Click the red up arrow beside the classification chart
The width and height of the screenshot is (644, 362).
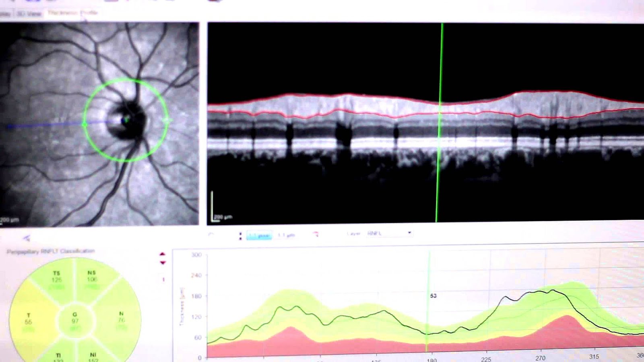coord(163,254)
